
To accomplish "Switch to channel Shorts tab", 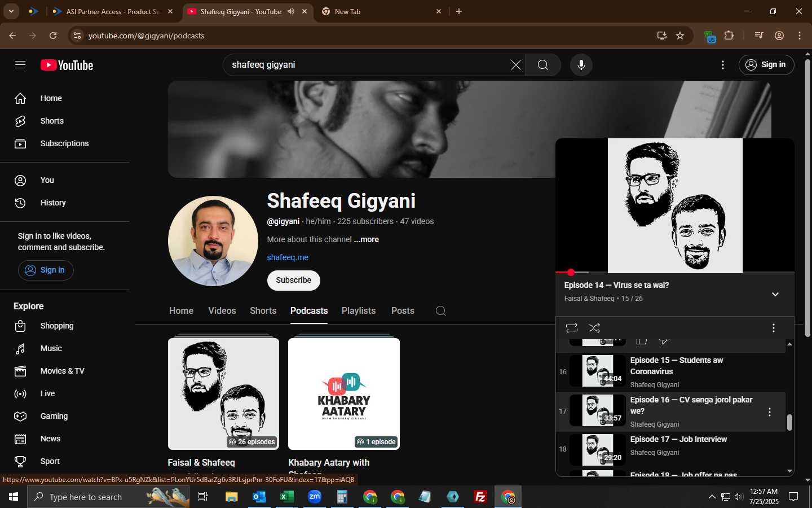I will tap(263, 311).
